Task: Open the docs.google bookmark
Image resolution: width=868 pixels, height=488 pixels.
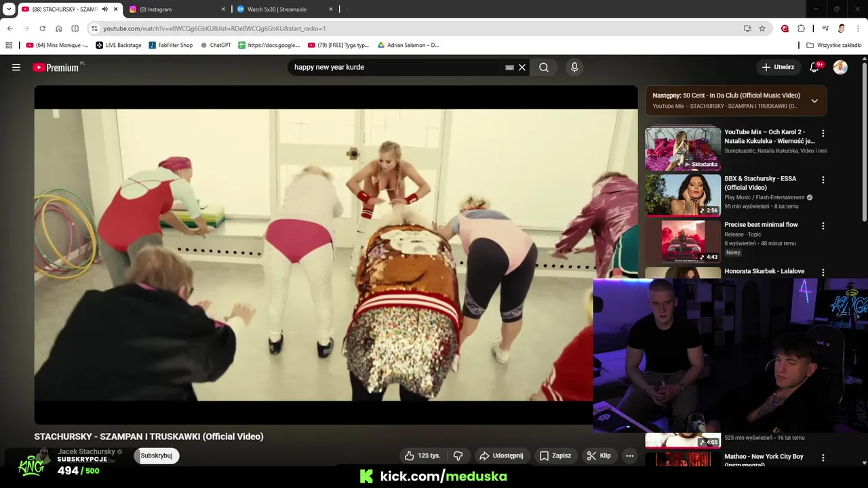Action: (x=269, y=45)
